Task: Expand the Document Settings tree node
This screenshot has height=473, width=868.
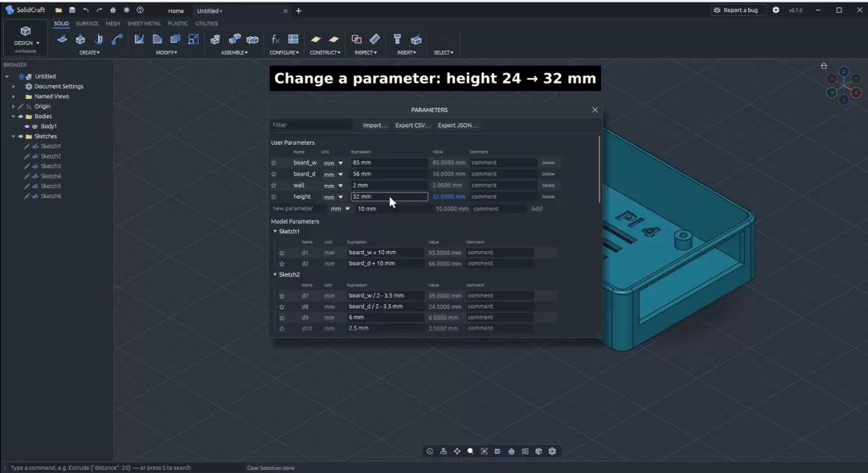Action: 14,86
